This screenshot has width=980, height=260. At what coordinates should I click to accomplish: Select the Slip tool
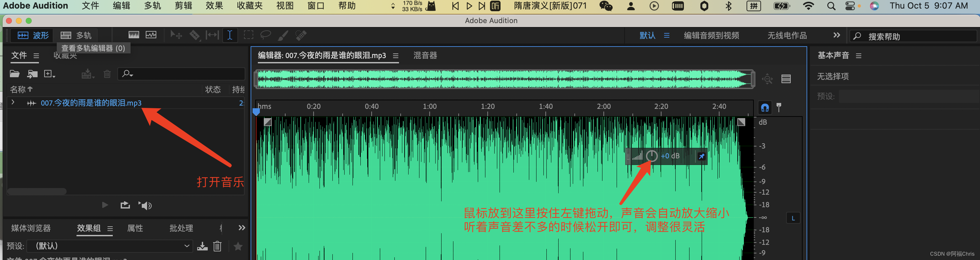pos(212,35)
